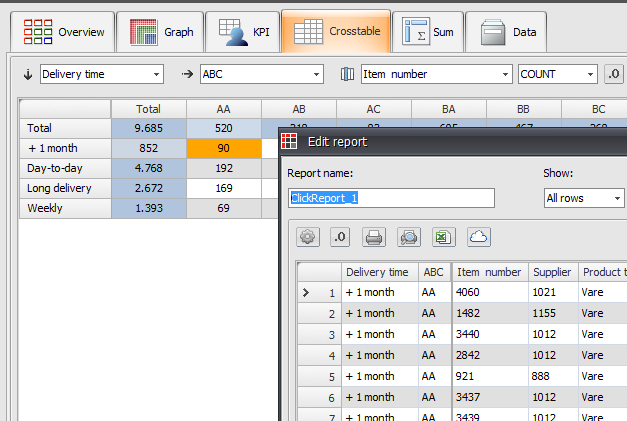Open the KPI tab
This screenshot has width=627, height=421.
(243, 32)
